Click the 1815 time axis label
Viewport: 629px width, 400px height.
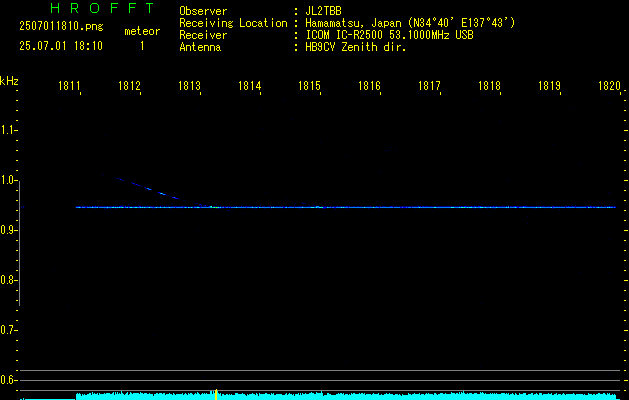click(309, 86)
